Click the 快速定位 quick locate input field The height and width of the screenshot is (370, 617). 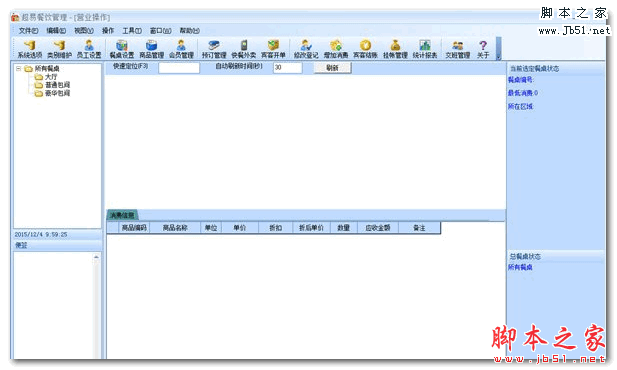(179, 68)
